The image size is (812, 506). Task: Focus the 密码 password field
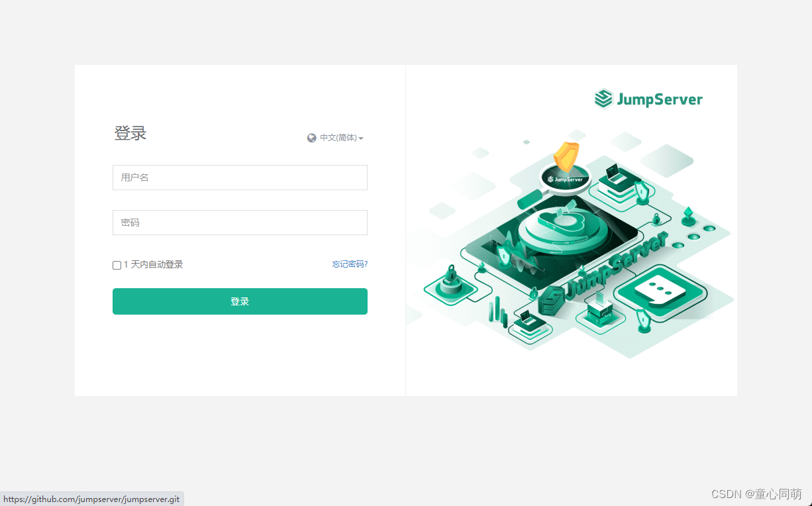(x=240, y=223)
